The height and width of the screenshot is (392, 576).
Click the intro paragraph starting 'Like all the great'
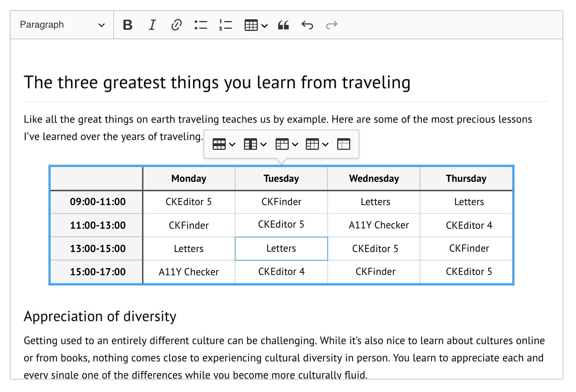click(278, 128)
